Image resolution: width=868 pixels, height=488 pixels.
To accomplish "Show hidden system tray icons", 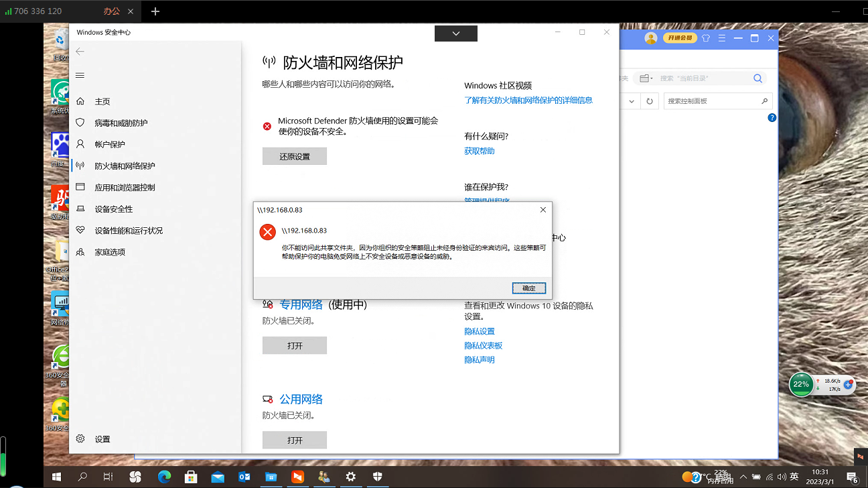I will click(x=743, y=477).
